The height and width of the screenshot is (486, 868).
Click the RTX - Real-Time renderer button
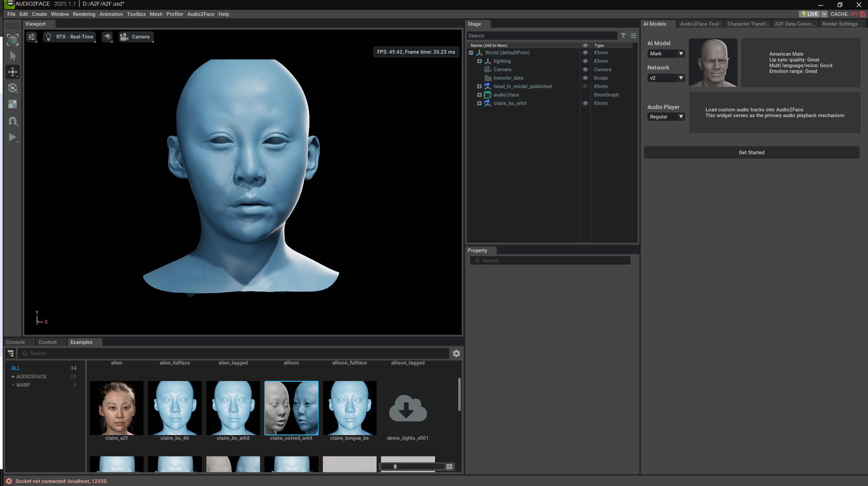tap(70, 37)
